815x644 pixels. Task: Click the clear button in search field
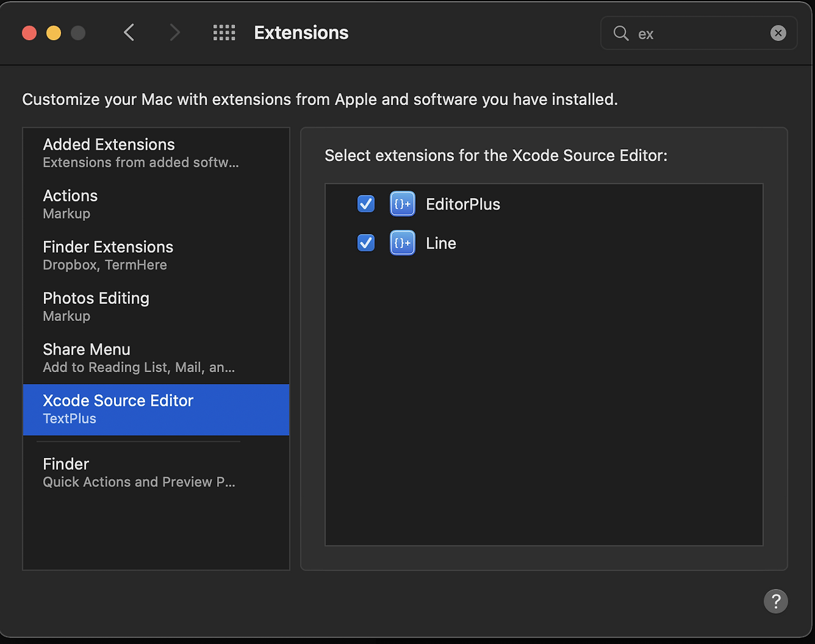pyautogui.click(x=778, y=33)
